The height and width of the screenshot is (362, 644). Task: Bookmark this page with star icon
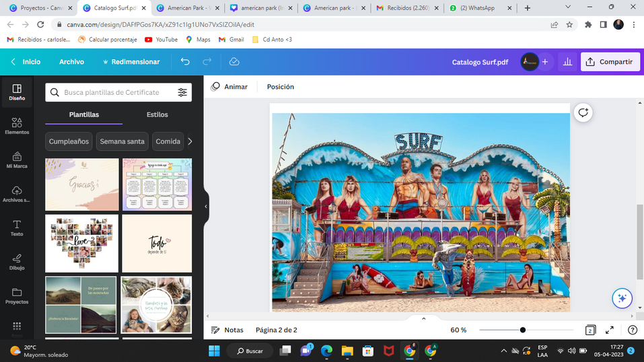click(569, 25)
